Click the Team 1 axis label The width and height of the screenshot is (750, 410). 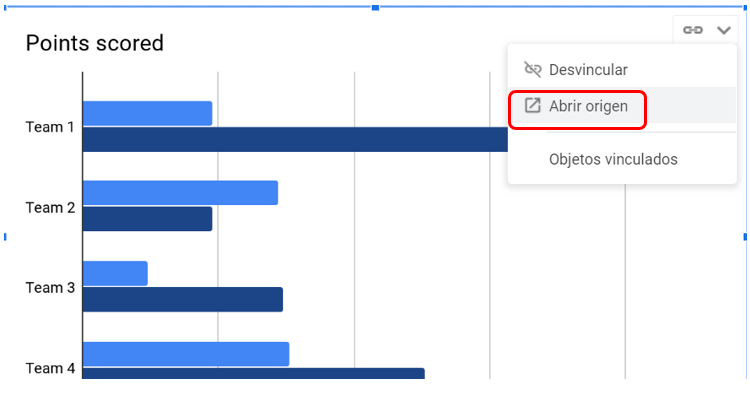[x=50, y=127]
